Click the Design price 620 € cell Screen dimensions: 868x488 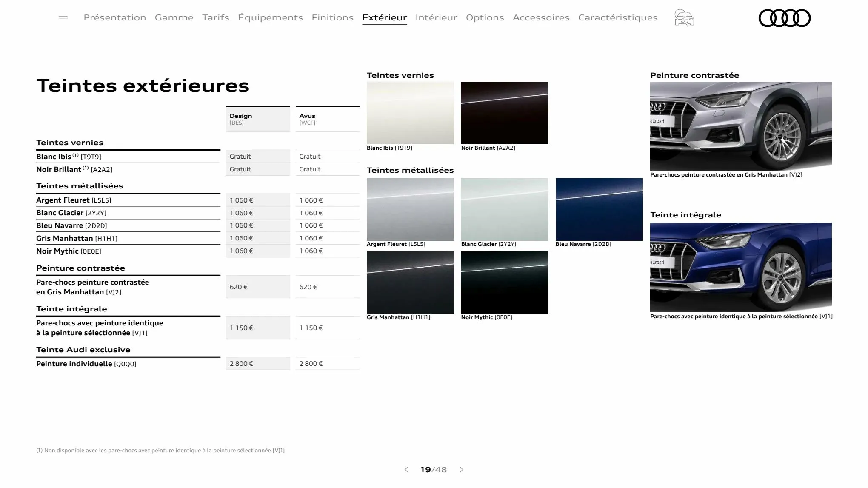point(258,287)
